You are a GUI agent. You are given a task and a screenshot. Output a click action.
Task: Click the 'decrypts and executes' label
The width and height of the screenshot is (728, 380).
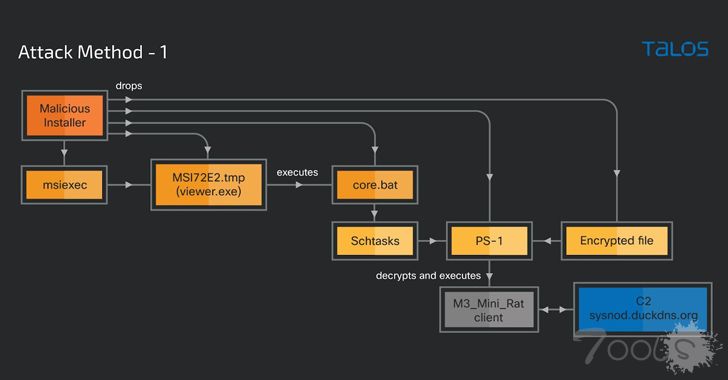point(428,275)
